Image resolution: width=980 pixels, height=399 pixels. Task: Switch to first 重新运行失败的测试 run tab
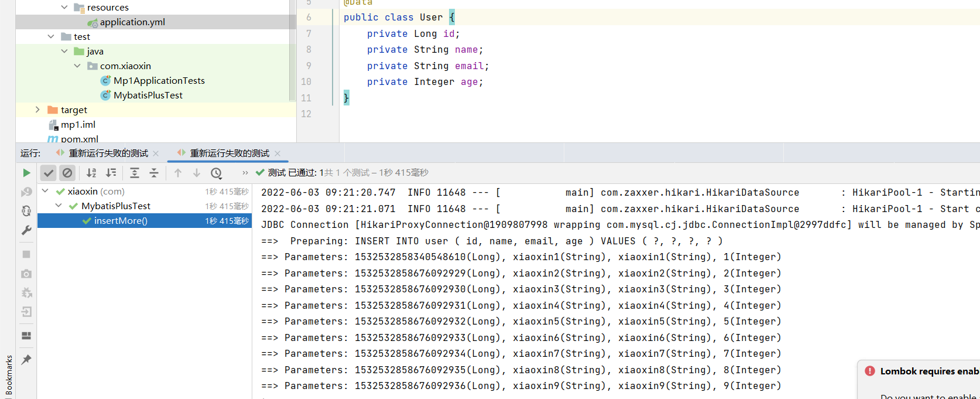[108, 154]
